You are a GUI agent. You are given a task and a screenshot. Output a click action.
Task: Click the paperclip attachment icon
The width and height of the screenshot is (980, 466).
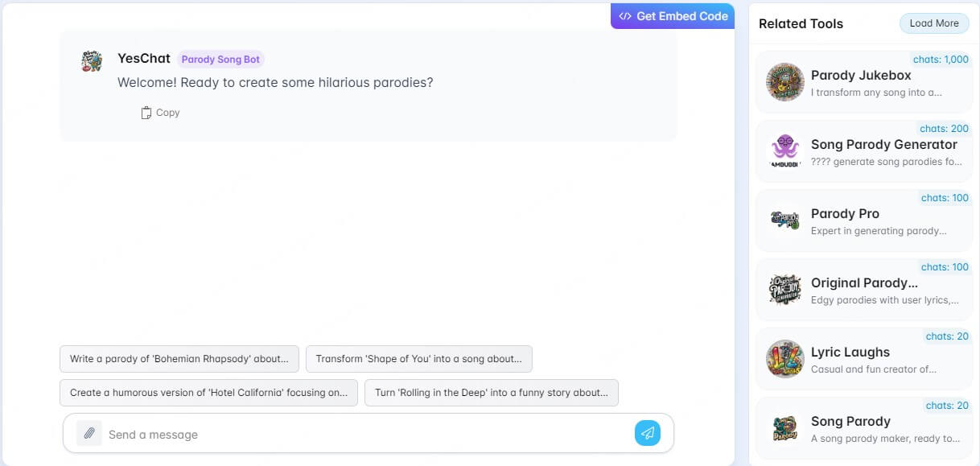[x=89, y=433]
